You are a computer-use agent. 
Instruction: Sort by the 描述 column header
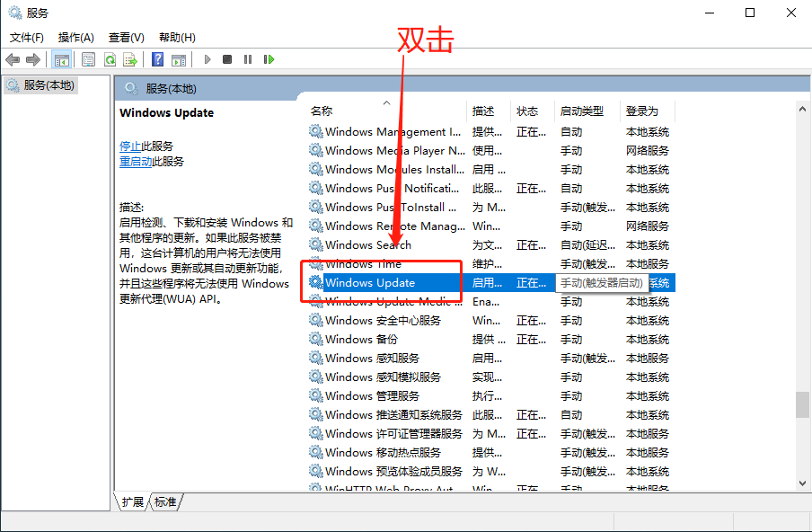[x=490, y=111]
